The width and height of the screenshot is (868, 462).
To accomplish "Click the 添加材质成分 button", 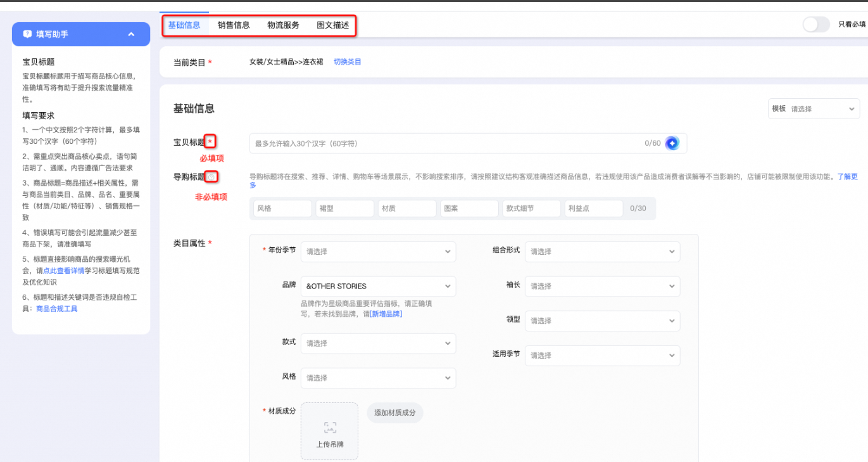I will (394, 413).
